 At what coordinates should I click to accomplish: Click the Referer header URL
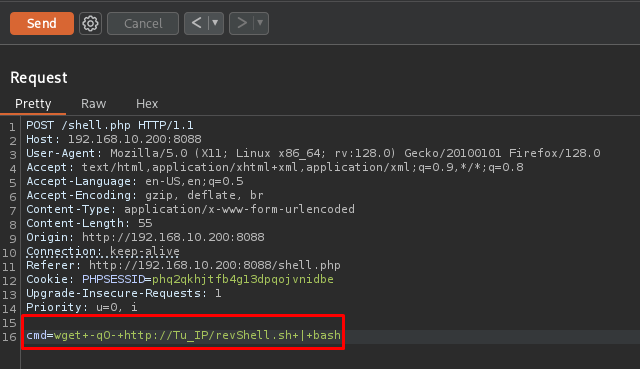pyautogui.click(x=215, y=265)
